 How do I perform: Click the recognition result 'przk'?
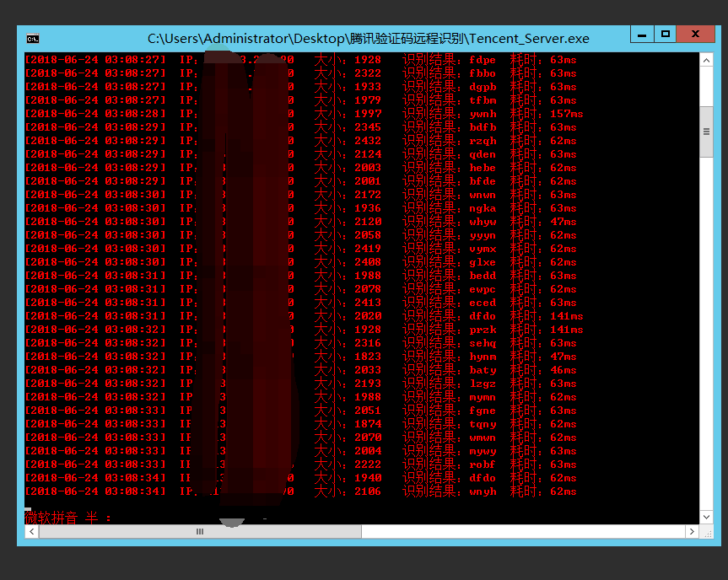483,330
